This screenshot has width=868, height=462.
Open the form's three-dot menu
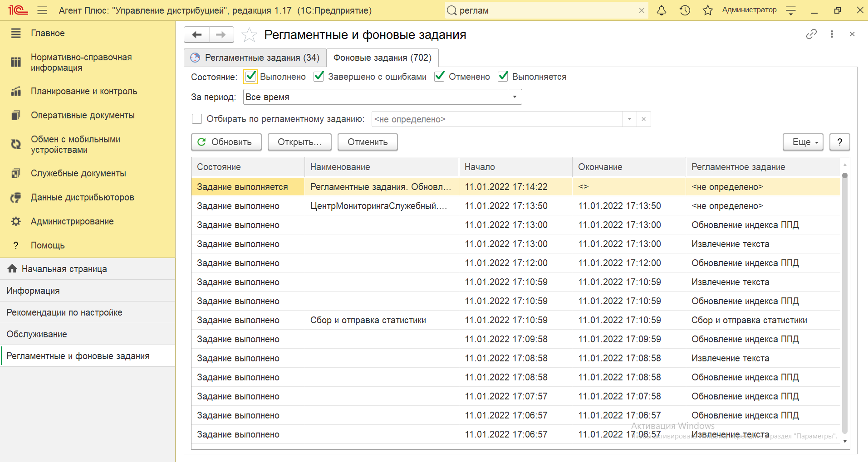pyautogui.click(x=832, y=34)
